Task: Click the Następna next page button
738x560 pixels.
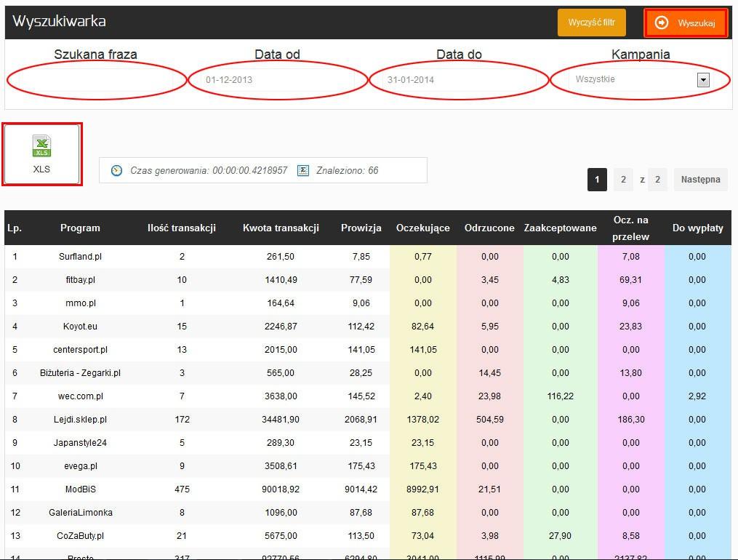Action: pyautogui.click(x=700, y=180)
